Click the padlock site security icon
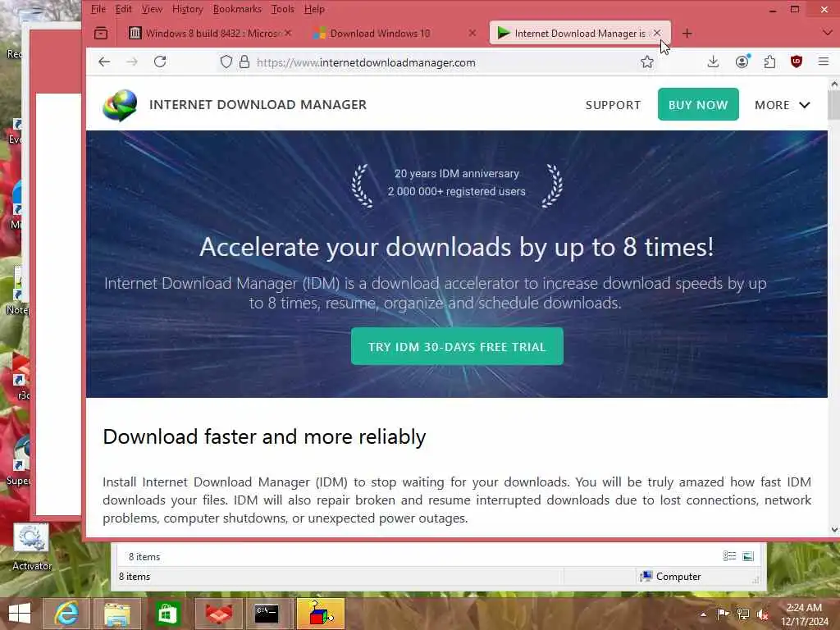Screen dimensions: 840x630 click(244, 62)
